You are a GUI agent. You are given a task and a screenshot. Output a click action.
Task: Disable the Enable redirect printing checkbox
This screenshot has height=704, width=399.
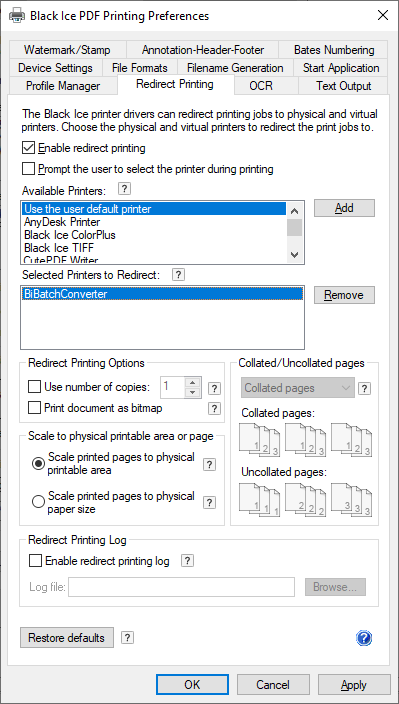(28, 147)
